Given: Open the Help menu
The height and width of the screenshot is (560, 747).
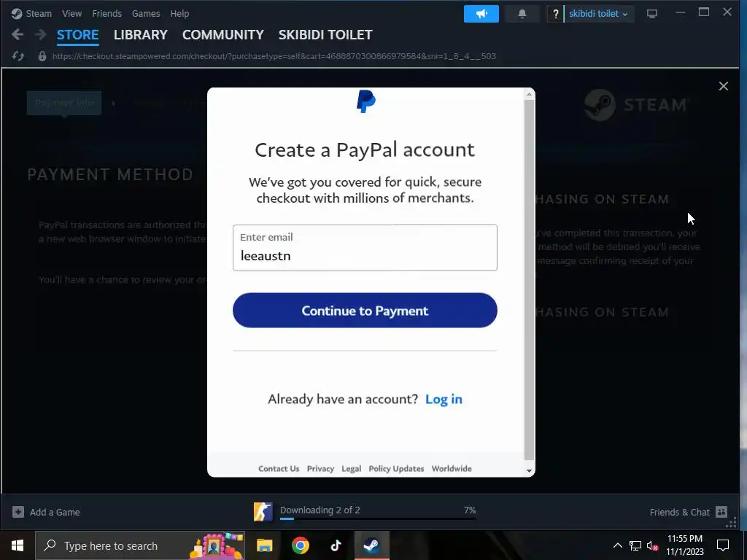Looking at the screenshot, I should pyautogui.click(x=179, y=14).
